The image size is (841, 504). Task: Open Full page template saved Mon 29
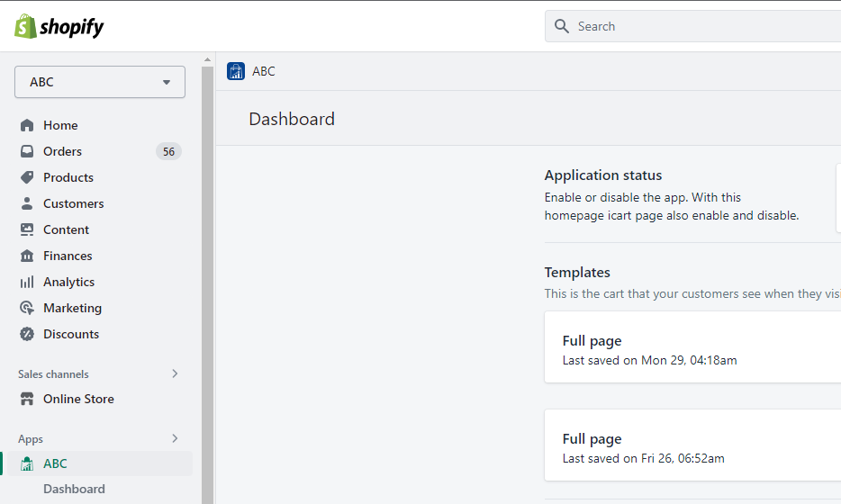point(692,346)
